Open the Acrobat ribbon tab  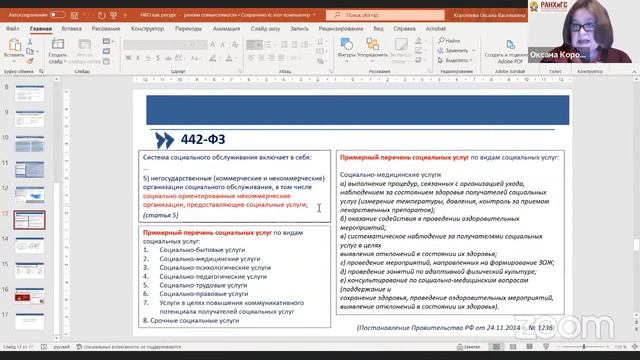[436, 29]
